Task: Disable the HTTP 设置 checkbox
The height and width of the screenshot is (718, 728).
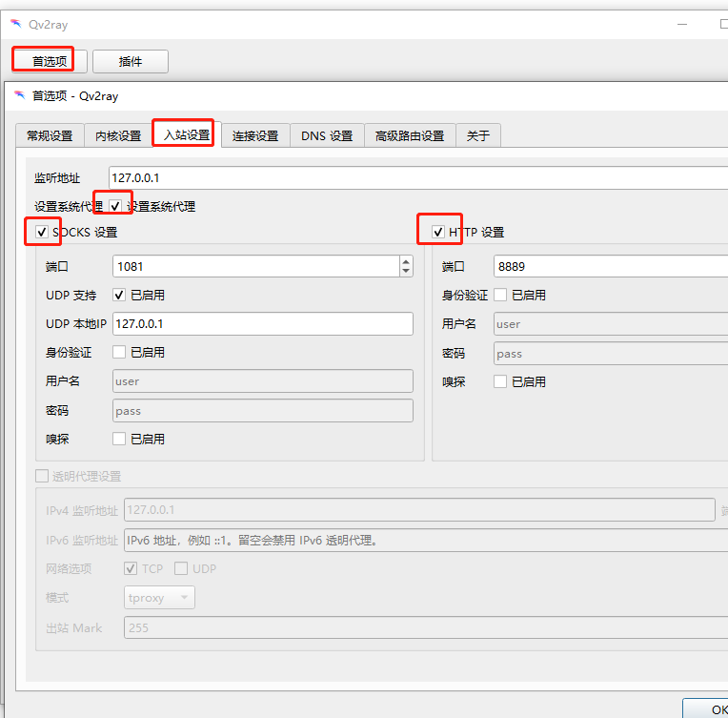Action: tap(438, 232)
